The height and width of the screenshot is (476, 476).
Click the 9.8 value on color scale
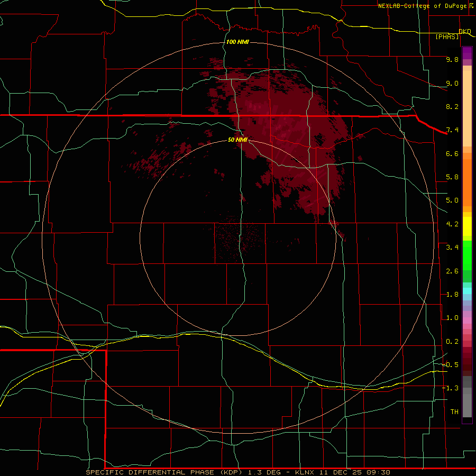pyautogui.click(x=452, y=59)
